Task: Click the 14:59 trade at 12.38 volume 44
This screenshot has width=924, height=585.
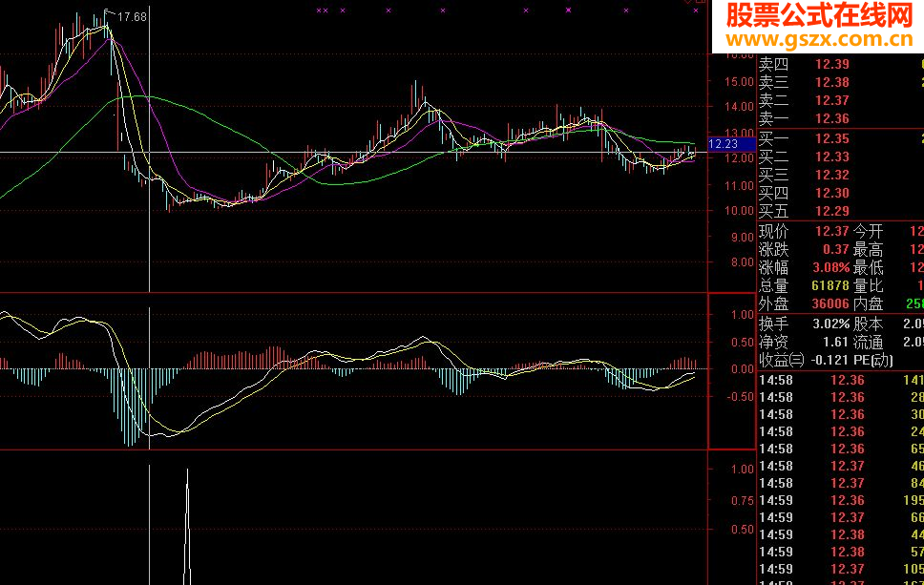Action: 841,535
